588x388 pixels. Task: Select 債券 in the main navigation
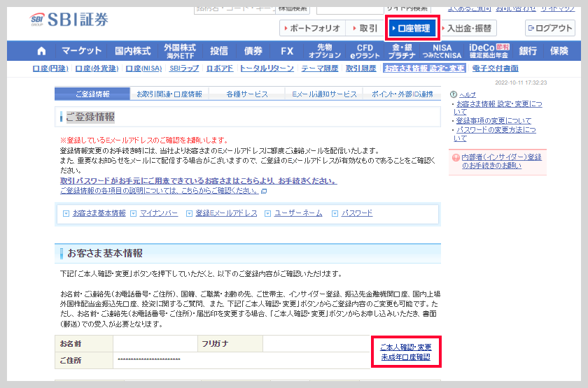click(x=253, y=51)
